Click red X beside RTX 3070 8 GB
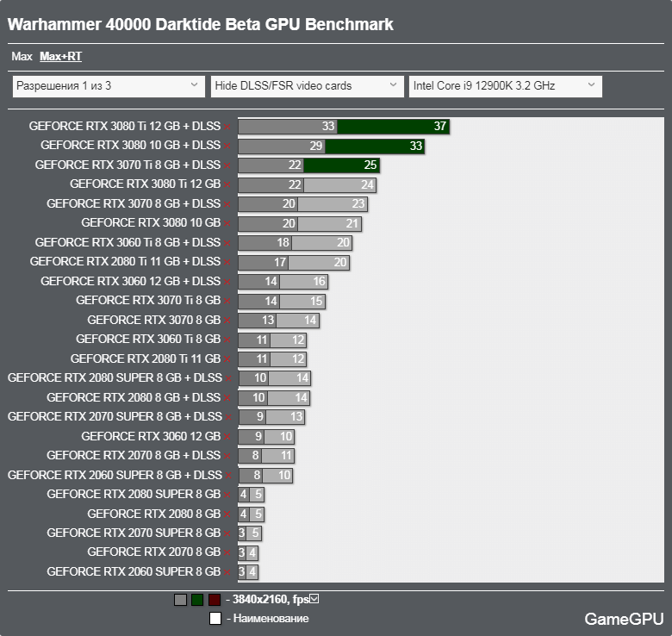The width and height of the screenshot is (672, 636). tap(227, 321)
